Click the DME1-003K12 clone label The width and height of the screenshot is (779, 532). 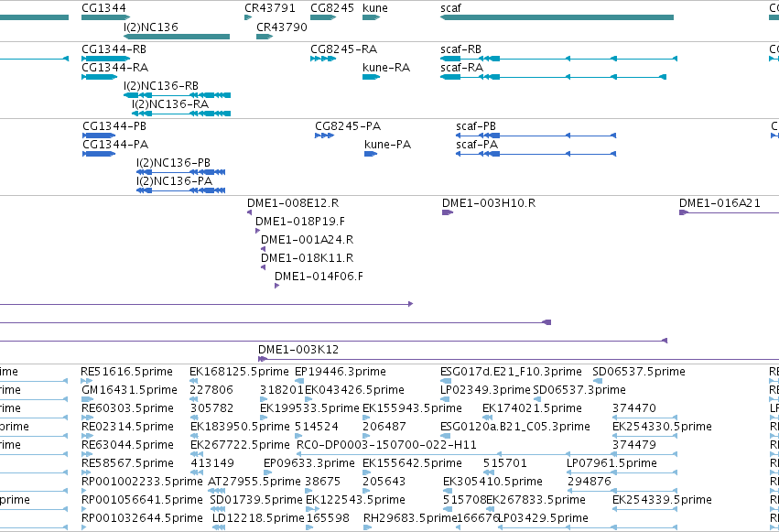pyautogui.click(x=298, y=350)
